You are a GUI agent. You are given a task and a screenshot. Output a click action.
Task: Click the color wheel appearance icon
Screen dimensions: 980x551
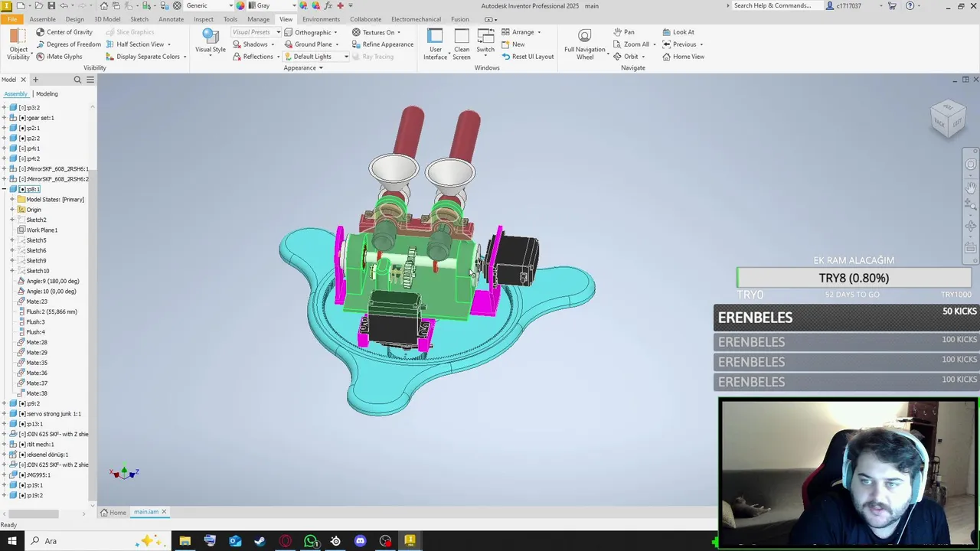click(x=240, y=5)
